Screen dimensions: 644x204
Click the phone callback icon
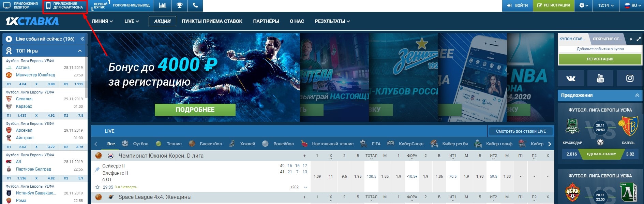pos(195,5)
